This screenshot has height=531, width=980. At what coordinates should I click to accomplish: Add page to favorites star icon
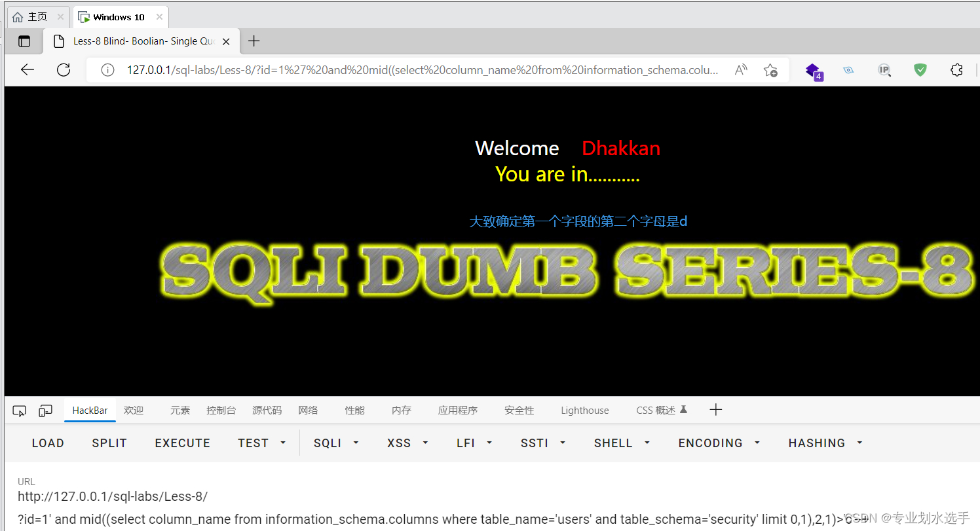click(770, 70)
